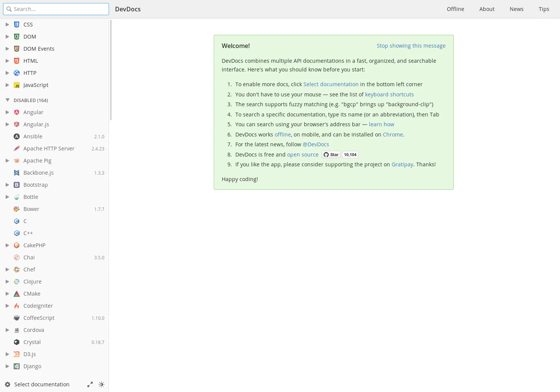Click the Django dj icon

(x=17, y=366)
